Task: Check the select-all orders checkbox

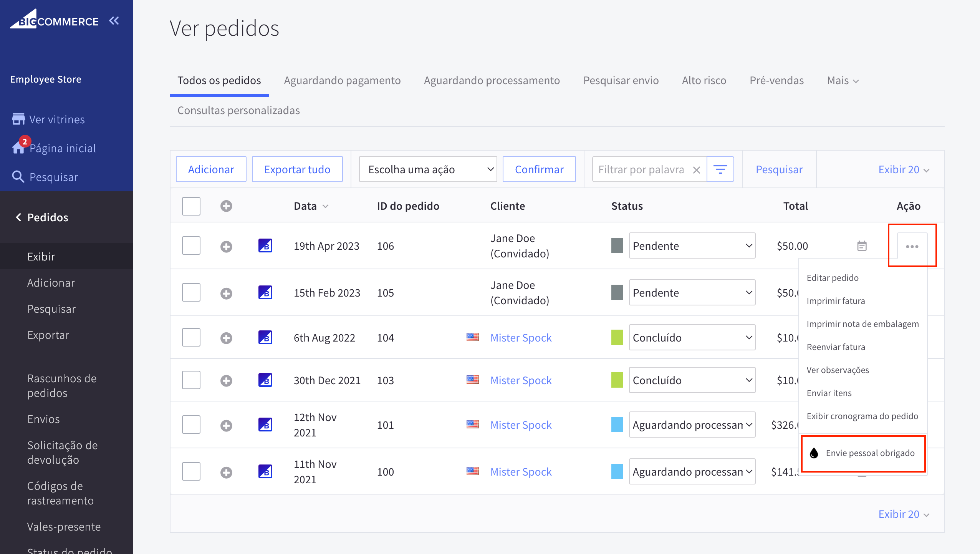Action: [x=191, y=206]
